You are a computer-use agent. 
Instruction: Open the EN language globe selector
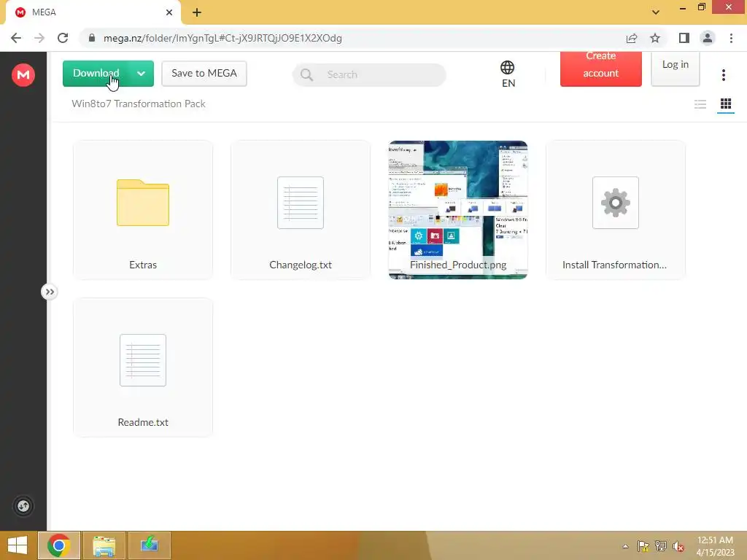point(508,74)
